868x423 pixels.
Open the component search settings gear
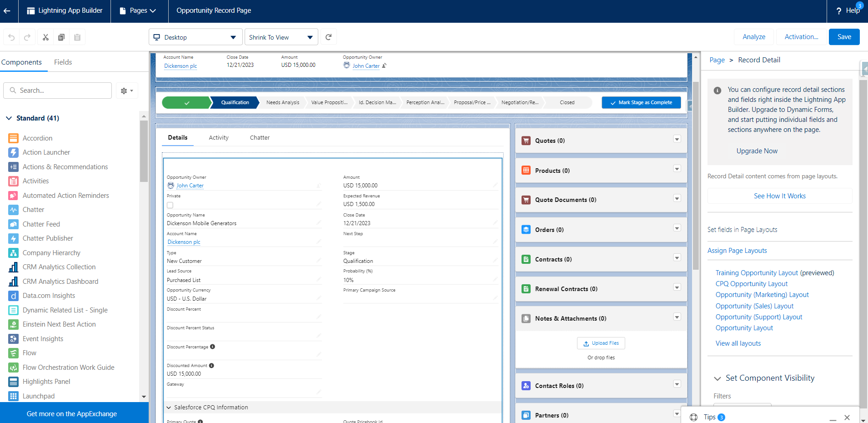click(x=127, y=91)
